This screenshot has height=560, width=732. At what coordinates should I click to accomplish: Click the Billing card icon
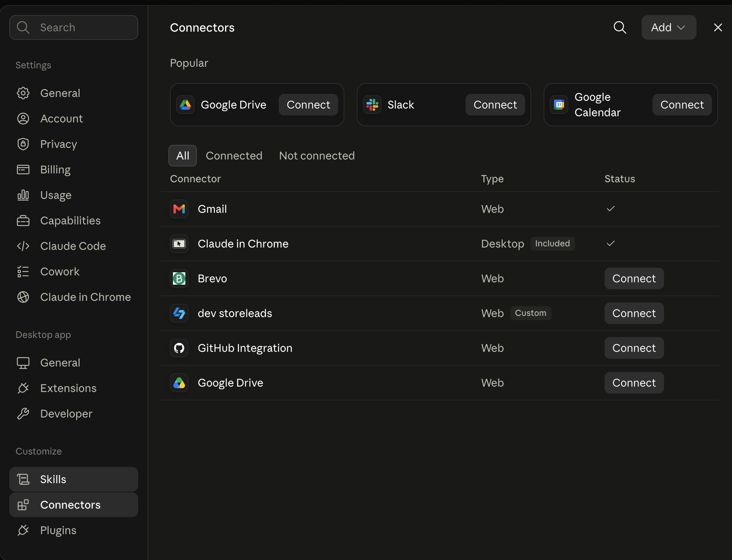23,170
